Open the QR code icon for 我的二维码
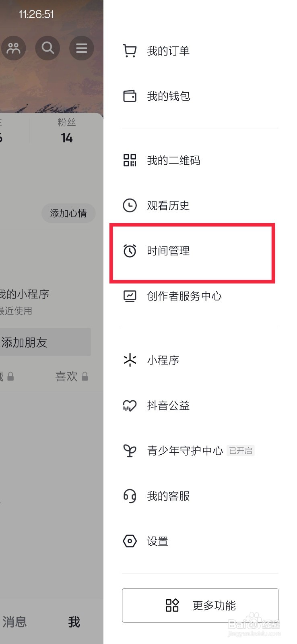Viewport: 297px width, 644px height. pos(130,160)
